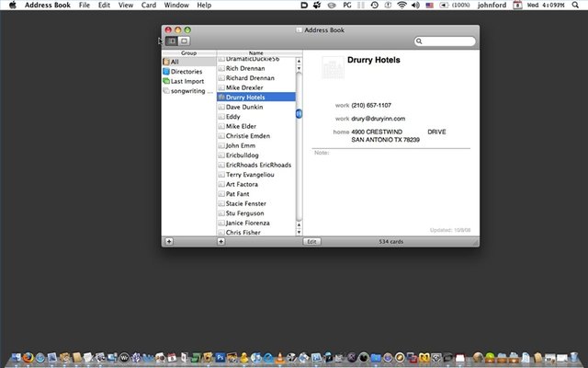Open the Apple menu

(x=12, y=5)
